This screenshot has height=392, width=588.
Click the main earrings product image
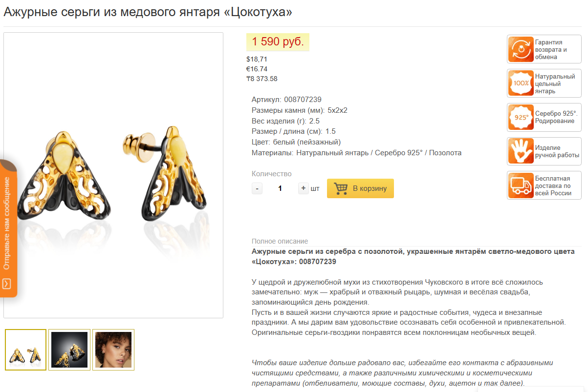(x=113, y=175)
